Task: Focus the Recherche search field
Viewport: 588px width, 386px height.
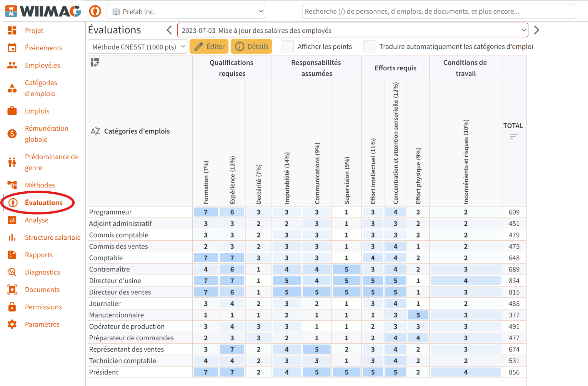Action: point(439,11)
